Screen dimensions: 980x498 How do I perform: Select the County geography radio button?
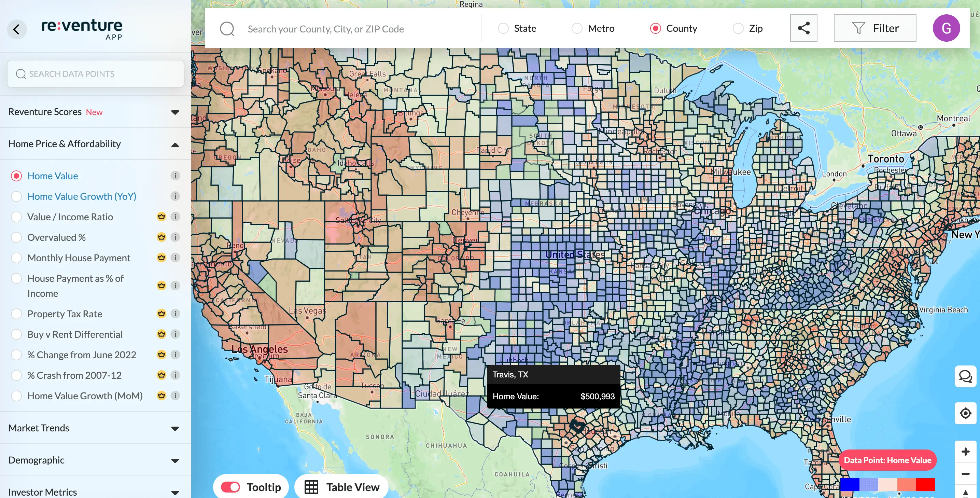[x=655, y=29]
